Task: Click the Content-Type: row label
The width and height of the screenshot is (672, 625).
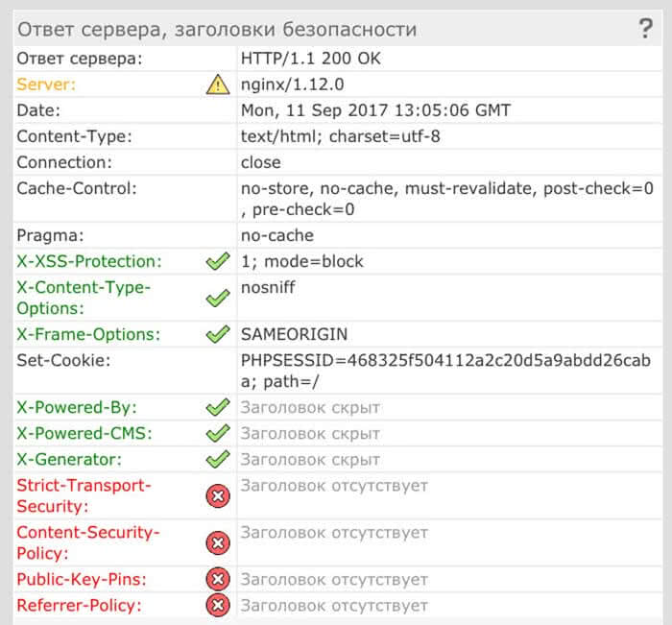Action: click(x=74, y=136)
